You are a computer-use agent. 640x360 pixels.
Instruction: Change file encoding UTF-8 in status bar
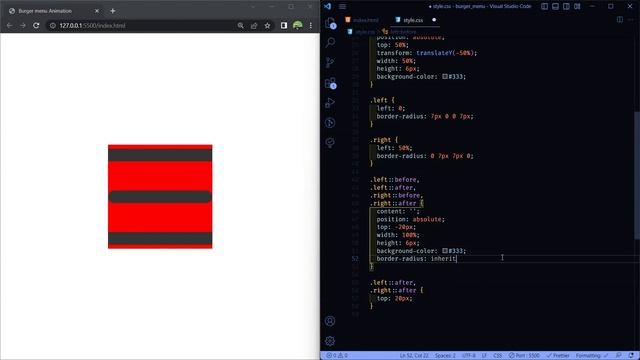click(469, 356)
